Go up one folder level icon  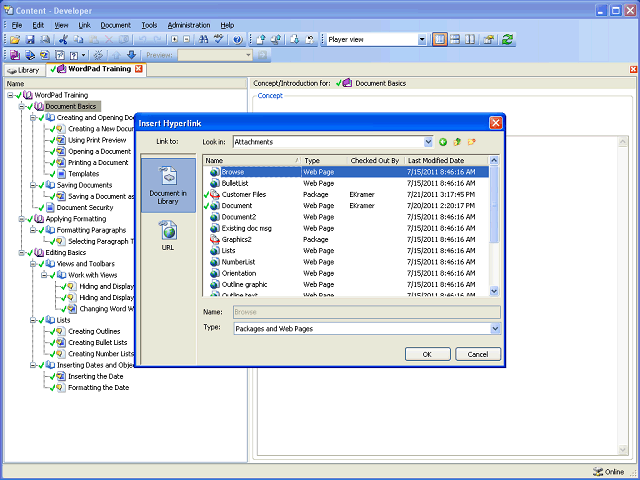pyautogui.click(x=457, y=142)
